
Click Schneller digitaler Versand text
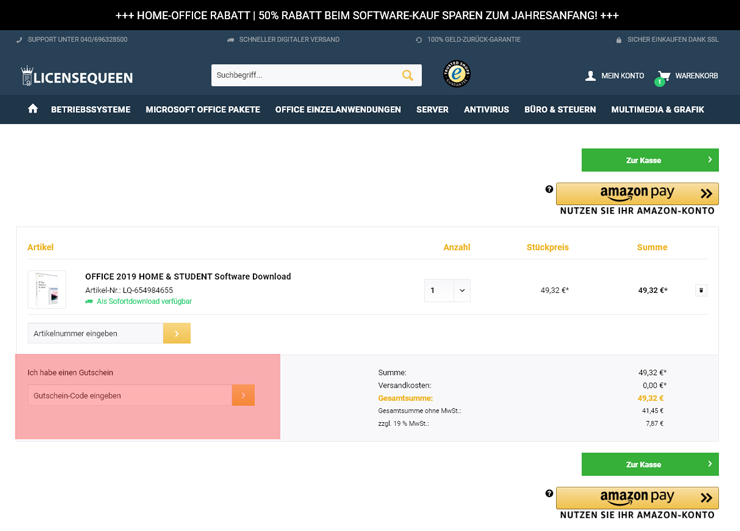[289, 40]
